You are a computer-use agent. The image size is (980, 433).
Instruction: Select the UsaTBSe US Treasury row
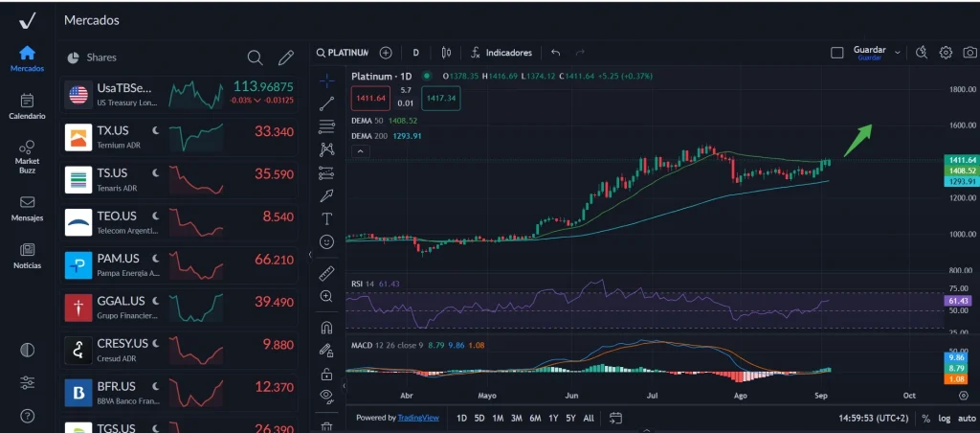click(179, 94)
